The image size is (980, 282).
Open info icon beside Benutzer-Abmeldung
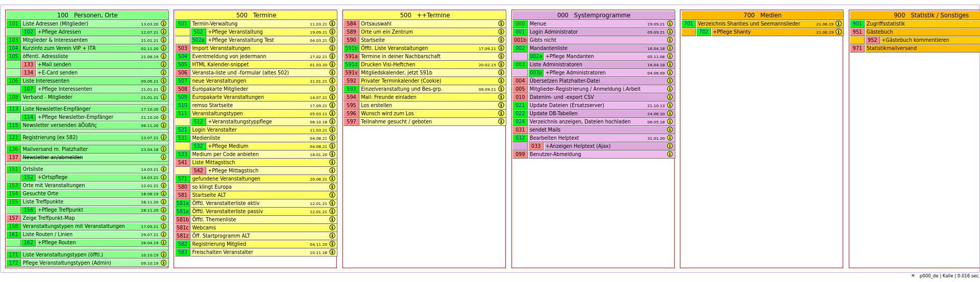(670, 155)
